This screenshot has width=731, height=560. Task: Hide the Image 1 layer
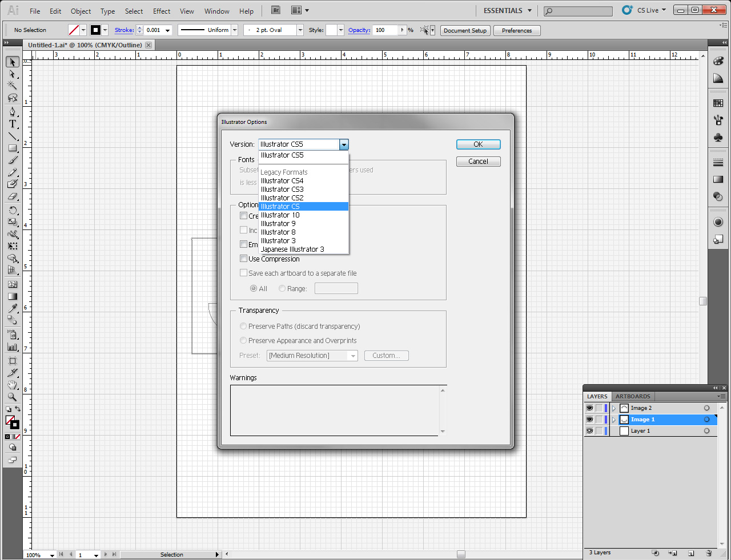tap(589, 420)
